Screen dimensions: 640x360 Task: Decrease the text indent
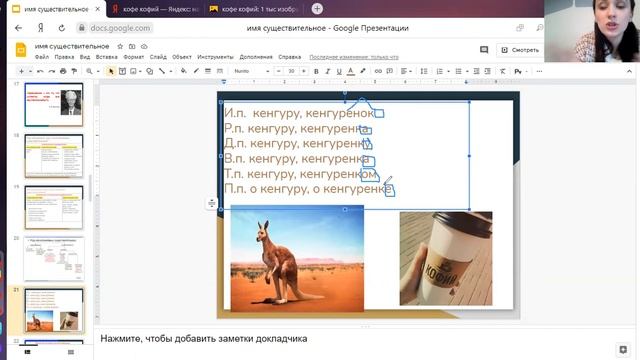tap(476, 71)
